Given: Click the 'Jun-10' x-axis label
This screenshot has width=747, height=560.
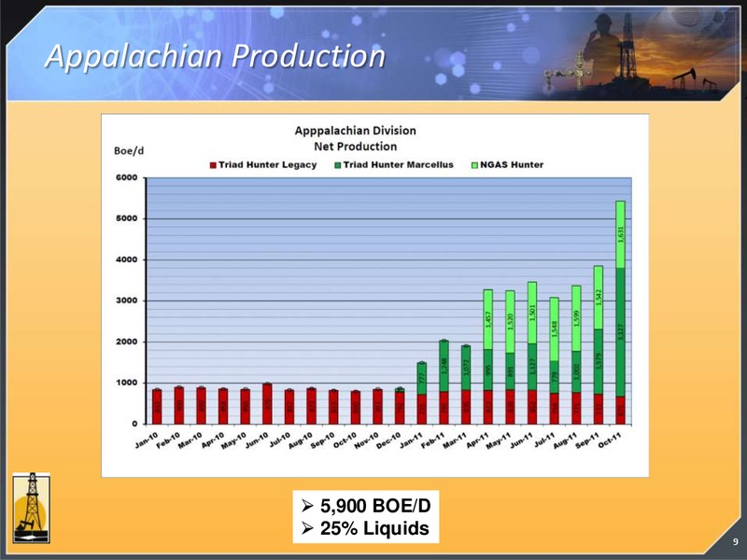Looking at the screenshot, I should pos(257,440).
